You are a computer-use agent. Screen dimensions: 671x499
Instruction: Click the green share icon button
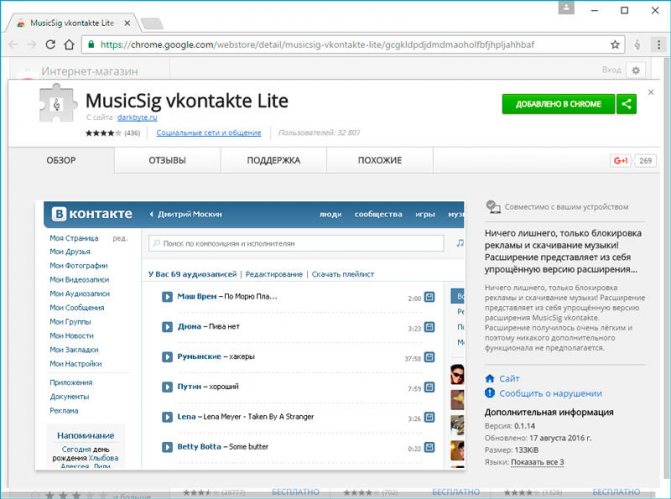click(x=626, y=104)
